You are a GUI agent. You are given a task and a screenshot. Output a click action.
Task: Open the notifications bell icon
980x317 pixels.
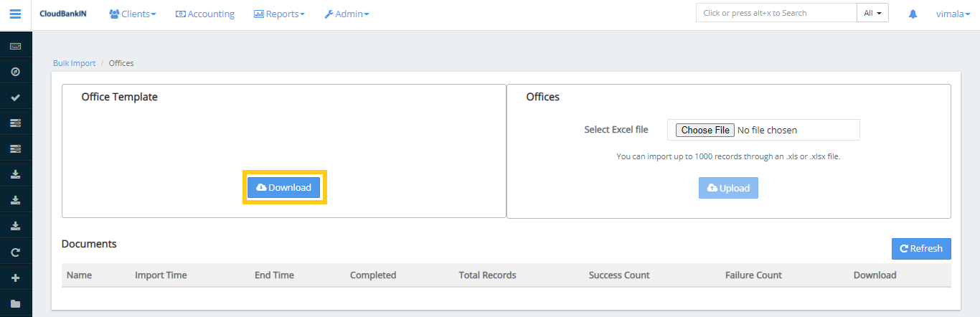point(913,14)
